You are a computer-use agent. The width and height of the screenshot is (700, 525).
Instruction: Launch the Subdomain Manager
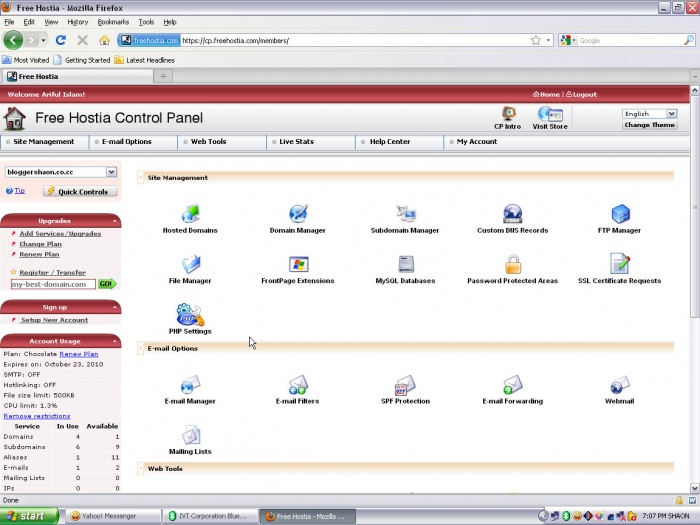point(405,214)
